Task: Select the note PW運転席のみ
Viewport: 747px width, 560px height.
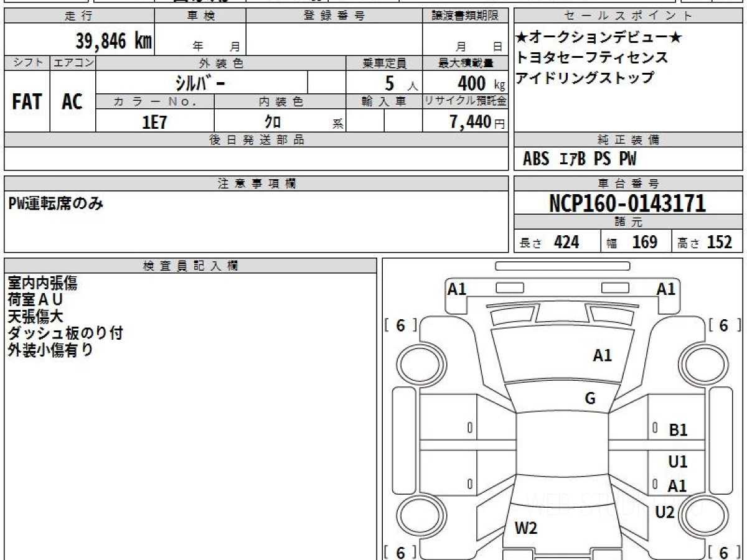Action: pyautogui.click(x=56, y=203)
